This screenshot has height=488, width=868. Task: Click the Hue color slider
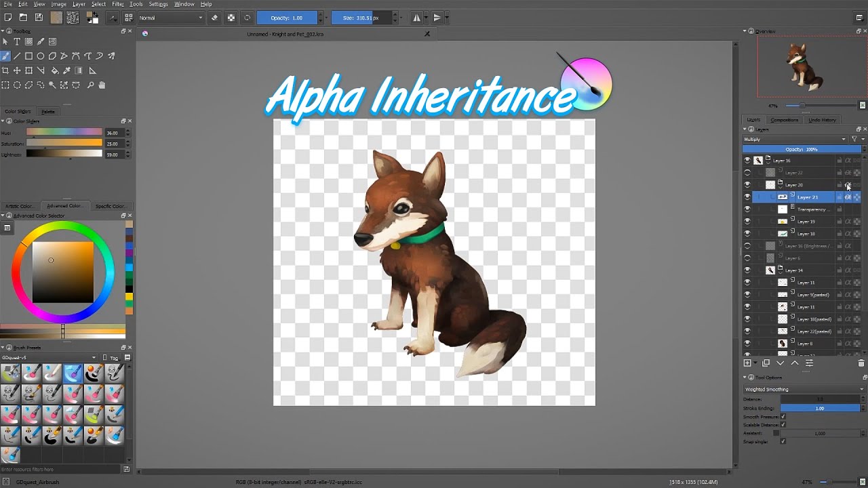click(x=64, y=133)
